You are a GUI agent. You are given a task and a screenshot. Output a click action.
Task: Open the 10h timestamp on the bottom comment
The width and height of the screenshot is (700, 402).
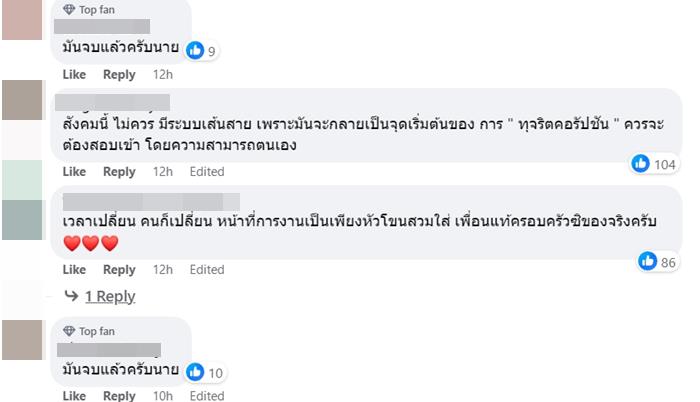163,396
